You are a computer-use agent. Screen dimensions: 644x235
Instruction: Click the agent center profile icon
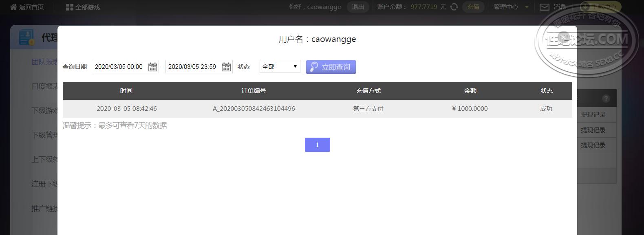point(26,37)
